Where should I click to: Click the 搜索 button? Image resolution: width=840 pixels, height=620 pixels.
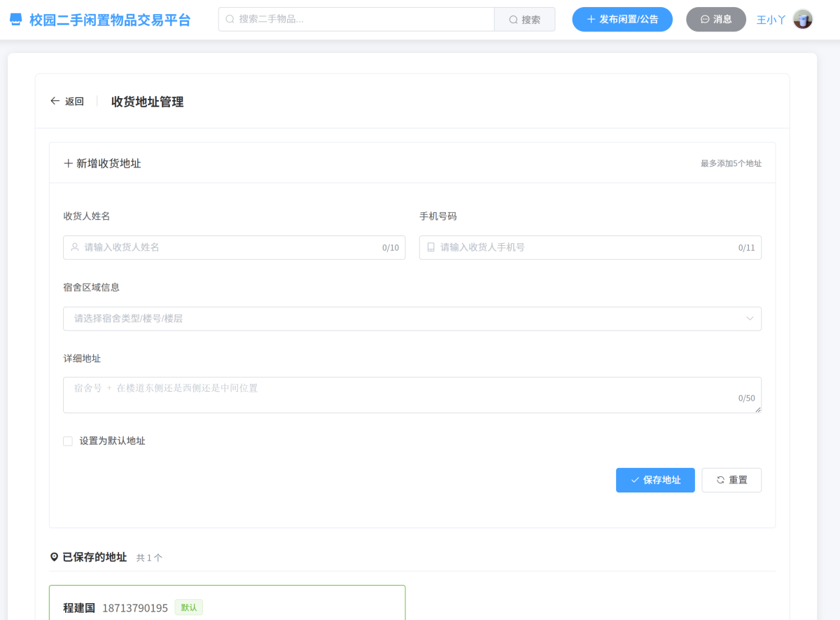[x=524, y=20]
